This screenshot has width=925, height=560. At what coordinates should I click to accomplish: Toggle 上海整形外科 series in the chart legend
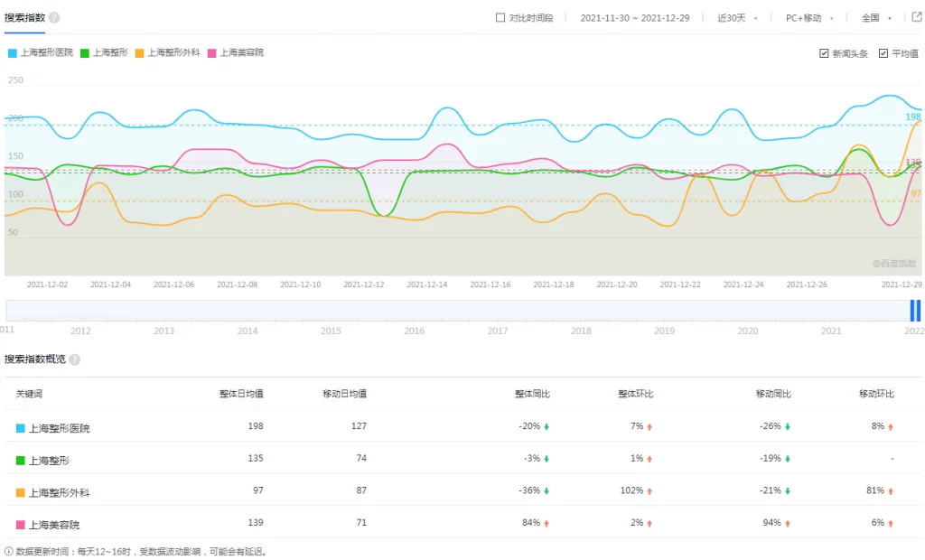[167, 52]
